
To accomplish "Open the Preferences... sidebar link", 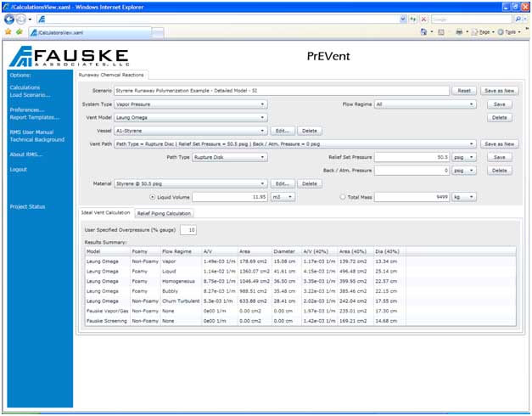I will pos(27,110).
